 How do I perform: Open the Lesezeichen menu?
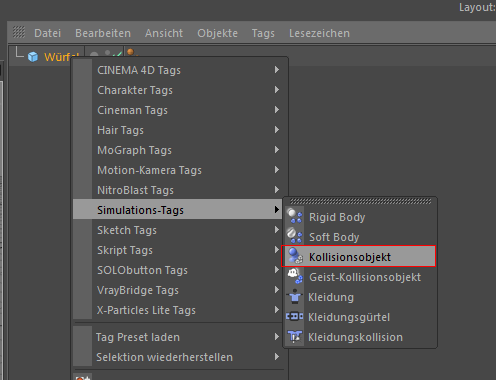(x=319, y=33)
